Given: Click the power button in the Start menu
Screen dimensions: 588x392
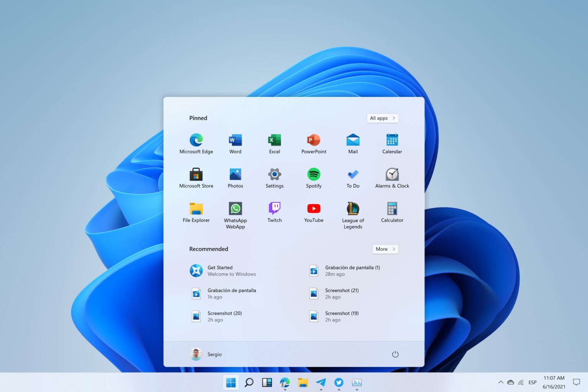Looking at the screenshot, I should pyautogui.click(x=395, y=354).
